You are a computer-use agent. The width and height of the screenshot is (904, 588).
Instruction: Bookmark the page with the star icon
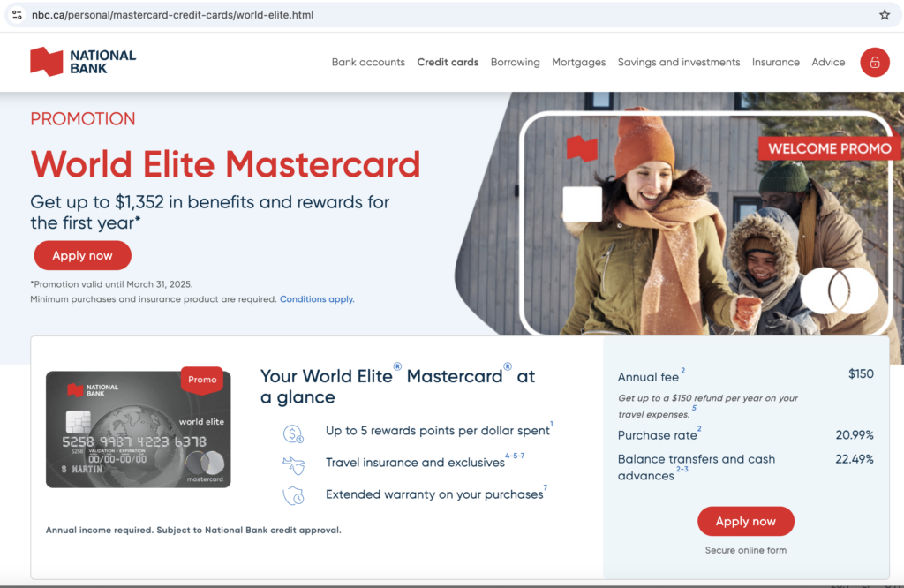885,15
